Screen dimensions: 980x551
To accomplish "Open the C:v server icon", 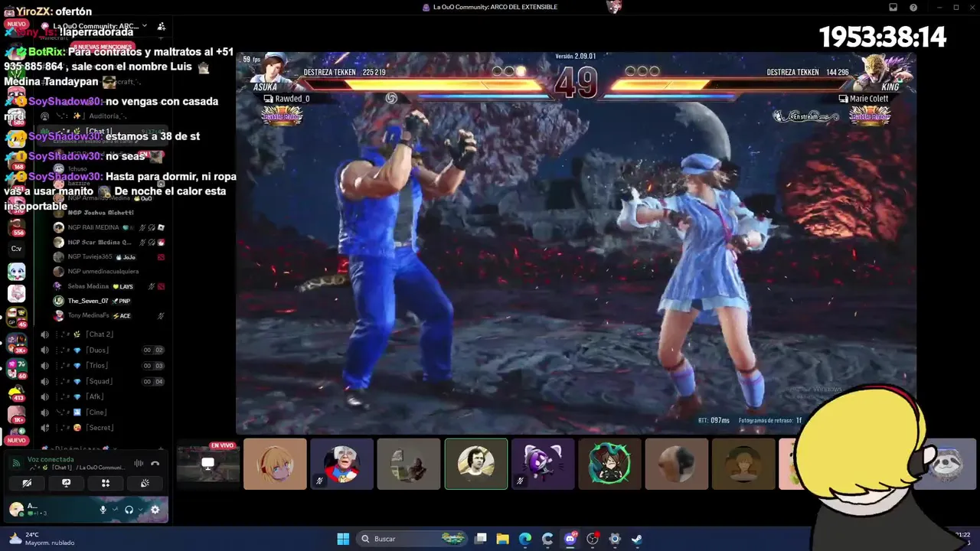I will tap(16, 249).
